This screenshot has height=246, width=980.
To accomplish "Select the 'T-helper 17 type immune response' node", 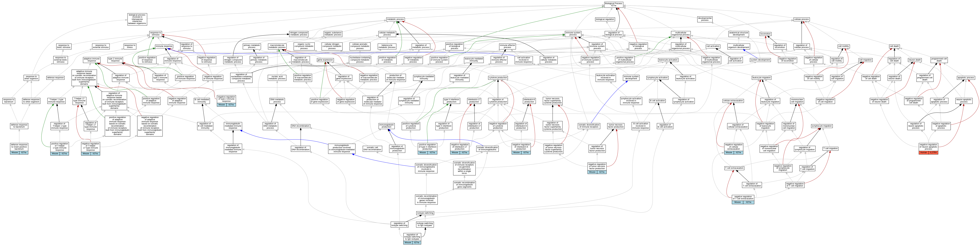I will pos(79,101).
